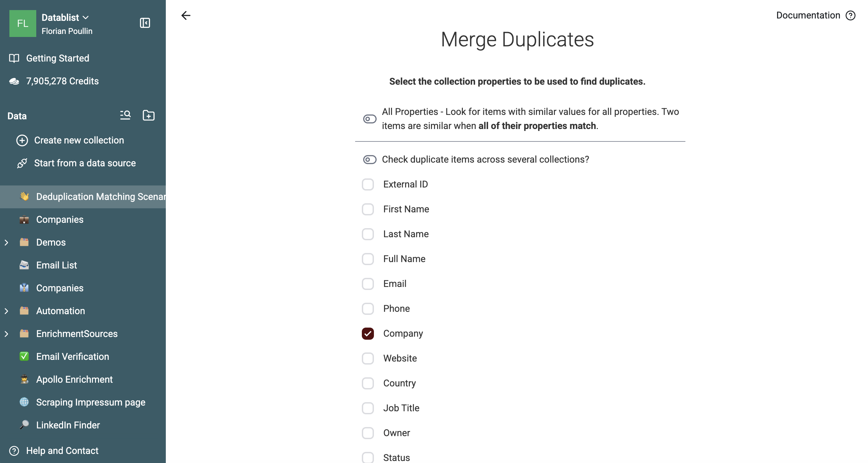Click the new folder icon
Screen dimensions: 868x463
(x=149, y=115)
